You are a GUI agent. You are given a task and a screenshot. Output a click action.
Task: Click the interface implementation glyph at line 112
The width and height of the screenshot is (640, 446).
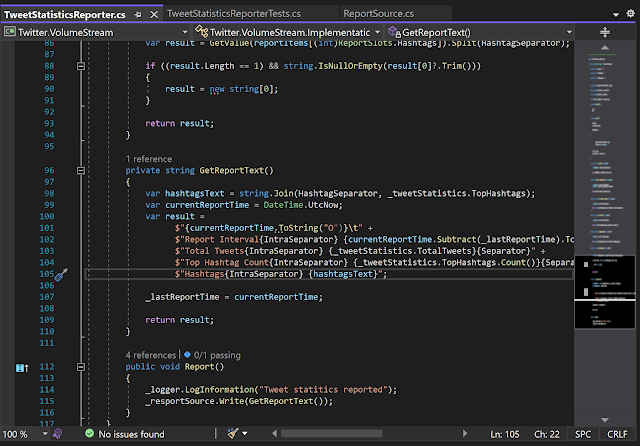click(22, 368)
